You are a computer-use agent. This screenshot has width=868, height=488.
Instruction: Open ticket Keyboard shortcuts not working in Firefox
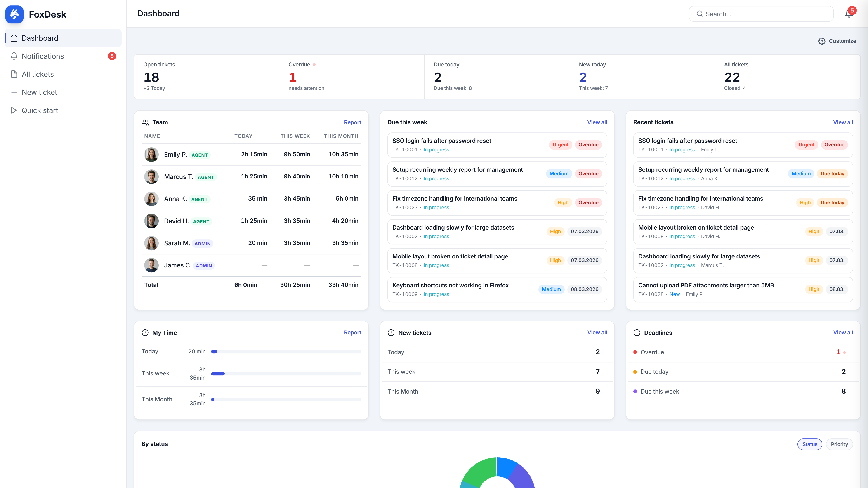click(497, 290)
